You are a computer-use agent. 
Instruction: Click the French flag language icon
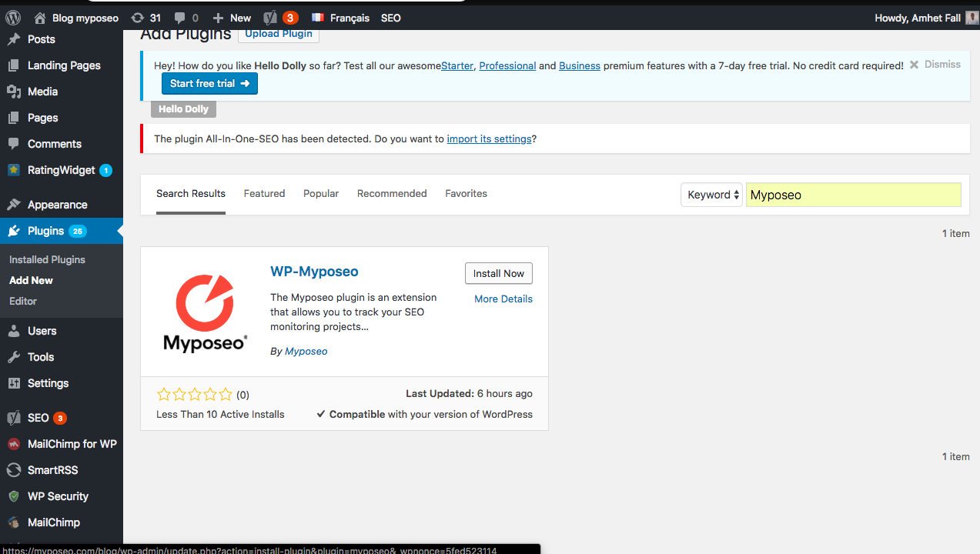click(317, 18)
